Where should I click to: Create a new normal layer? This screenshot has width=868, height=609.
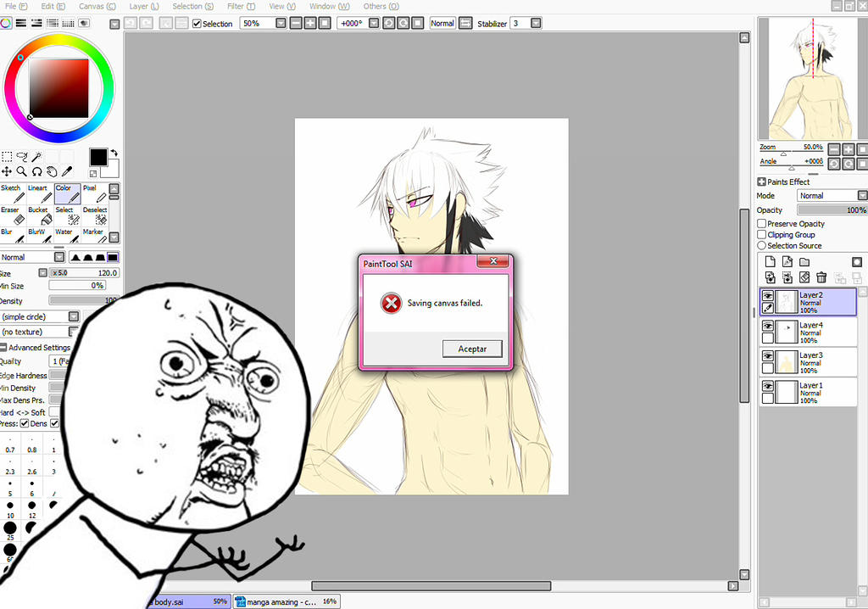(770, 261)
